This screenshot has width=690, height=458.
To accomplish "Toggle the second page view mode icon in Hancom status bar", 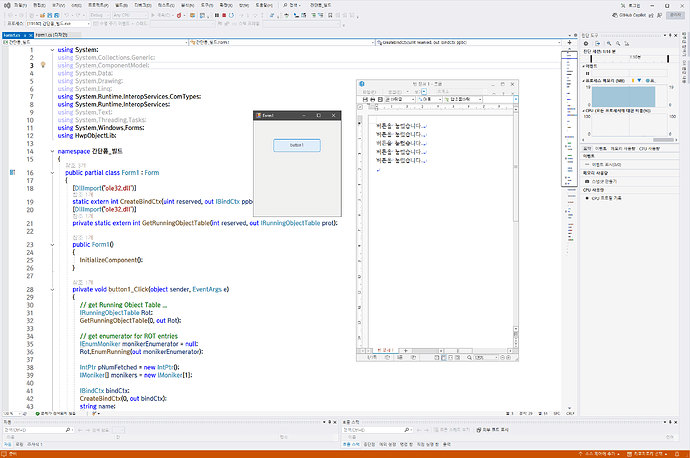I will (x=444, y=358).
